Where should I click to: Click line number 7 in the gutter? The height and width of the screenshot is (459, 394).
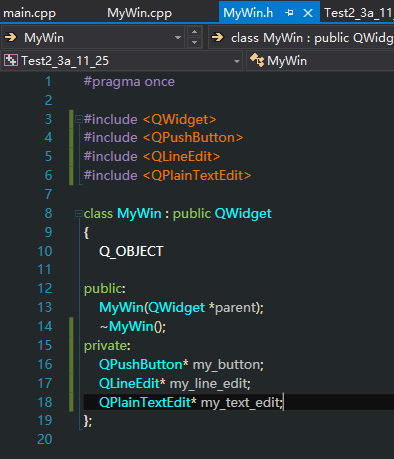[x=48, y=194]
